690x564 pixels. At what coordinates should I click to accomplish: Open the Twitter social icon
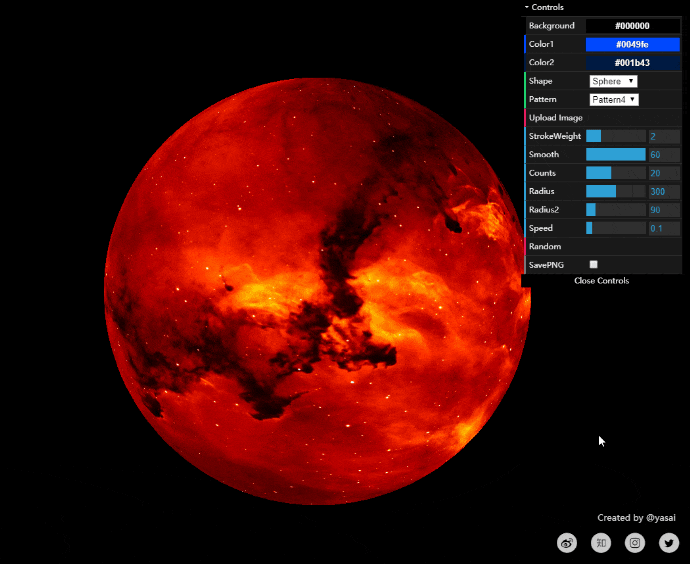[x=669, y=542]
